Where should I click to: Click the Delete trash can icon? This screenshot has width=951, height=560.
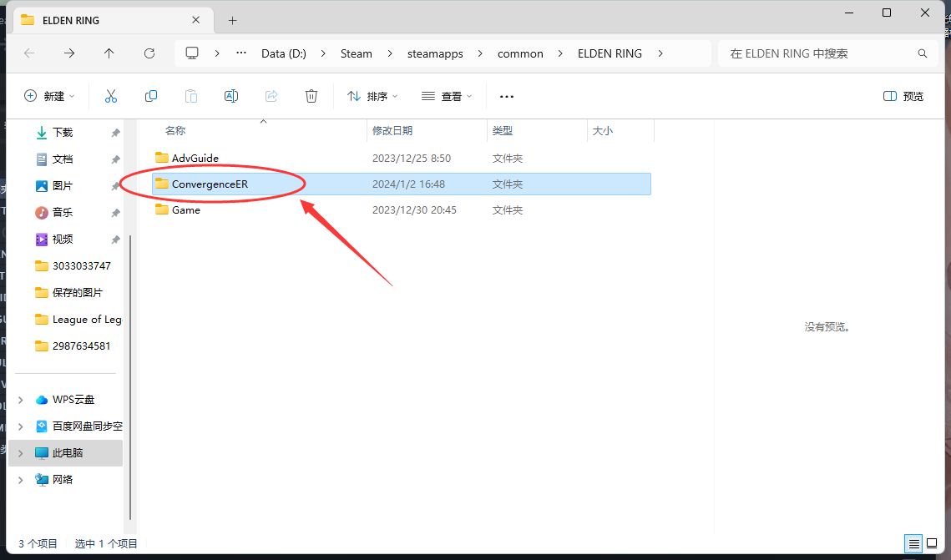pyautogui.click(x=311, y=96)
